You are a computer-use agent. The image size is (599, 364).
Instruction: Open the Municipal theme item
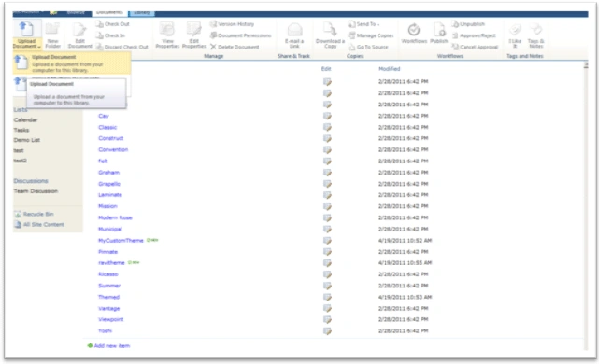[x=110, y=230]
